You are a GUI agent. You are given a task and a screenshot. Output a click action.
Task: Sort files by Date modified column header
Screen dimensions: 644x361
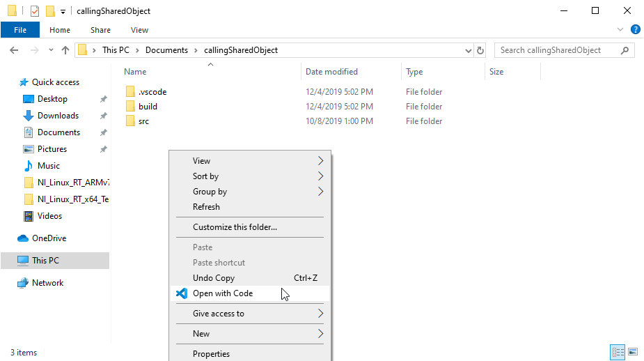(x=331, y=72)
